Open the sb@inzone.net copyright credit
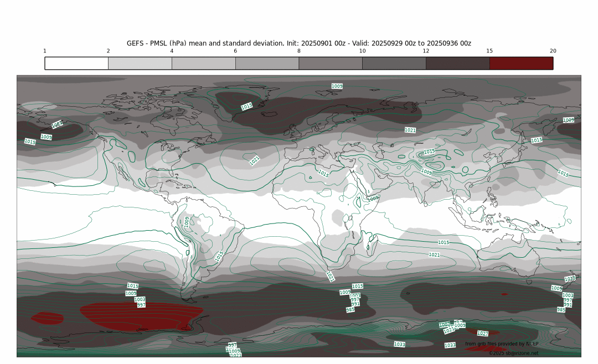The height and width of the screenshot is (364, 598). click(513, 353)
